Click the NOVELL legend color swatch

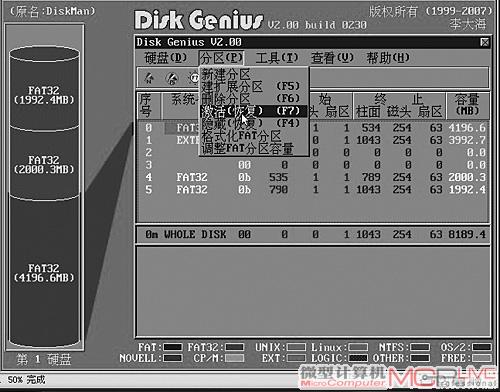(173, 358)
